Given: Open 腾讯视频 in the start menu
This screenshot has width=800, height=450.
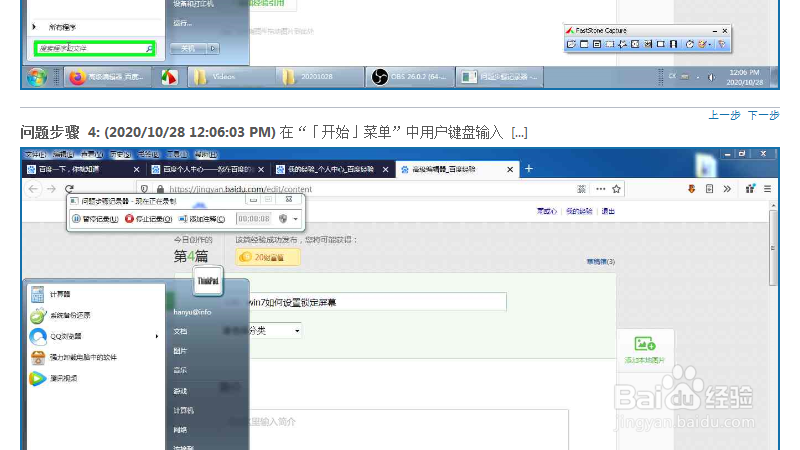Looking at the screenshot, I should [95, 378].
